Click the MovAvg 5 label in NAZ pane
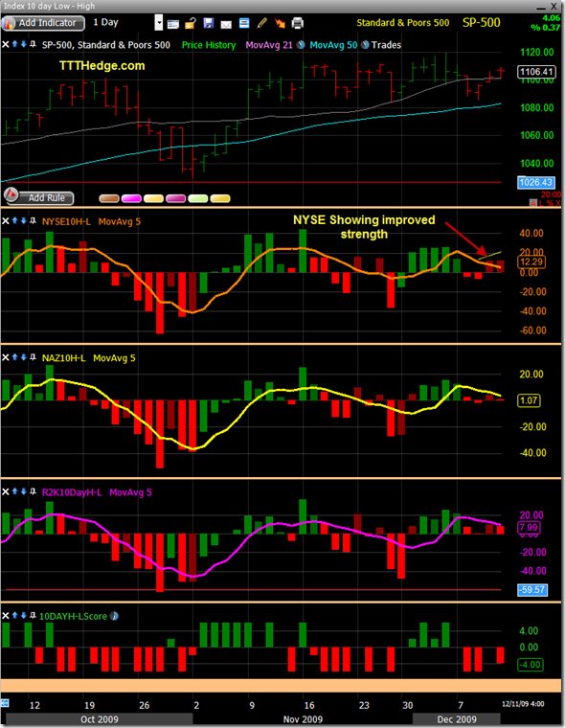Viewport: 565px width, 728px height. (x=114, y=358)
